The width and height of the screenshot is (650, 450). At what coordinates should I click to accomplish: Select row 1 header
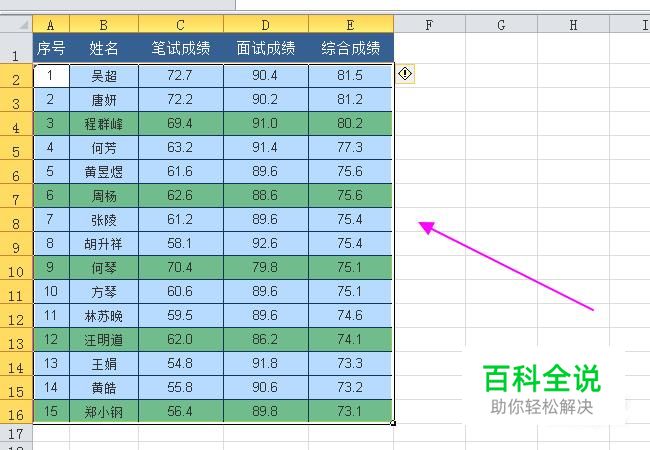pos(16,48)
